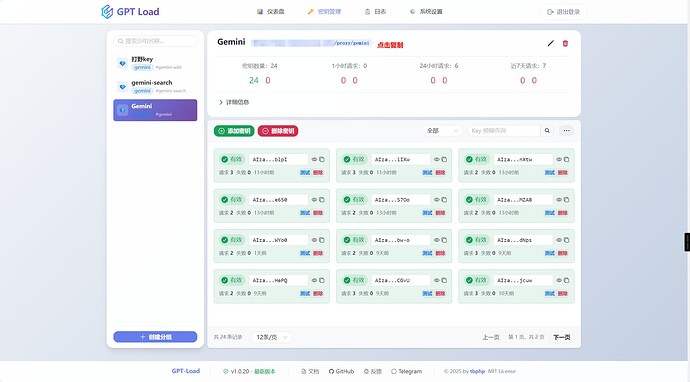Screen dimensions: 690x382
Task: Click the AIza...HePQ key text field
Action: 279,280
